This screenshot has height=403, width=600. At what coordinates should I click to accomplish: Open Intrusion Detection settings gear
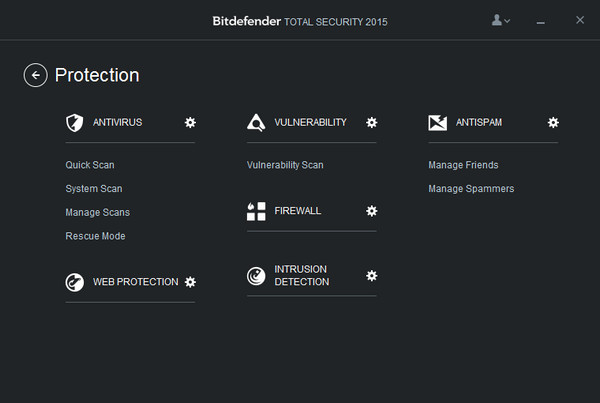(372, 275)
